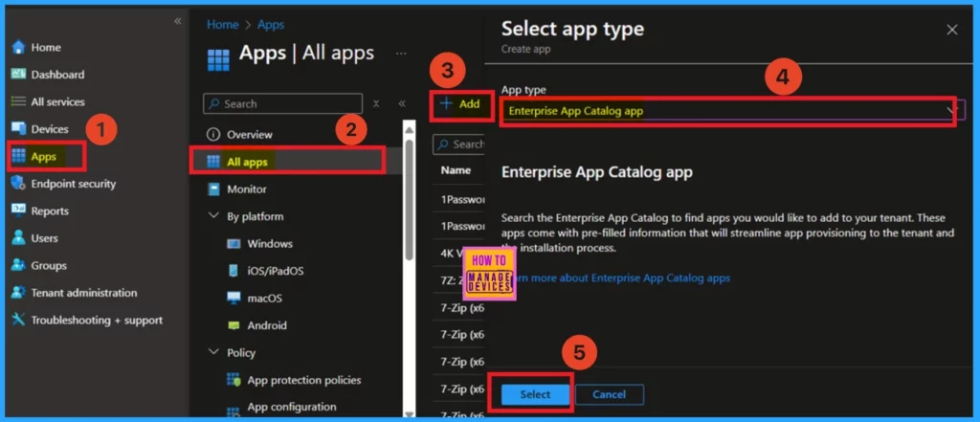Open the ellipsis menu beside All apps title

pos(401,54)
